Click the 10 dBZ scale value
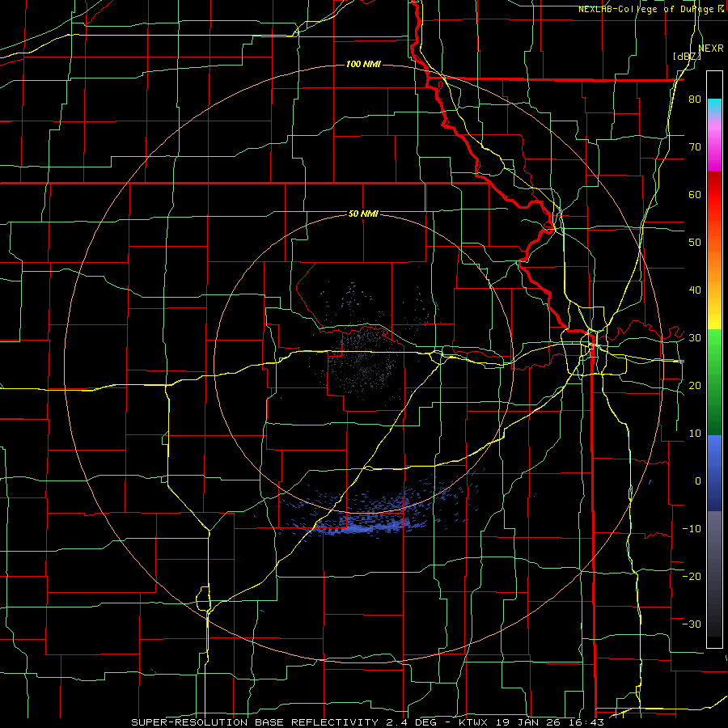Screen dimensions: 728x728 [x=695, y=434]
